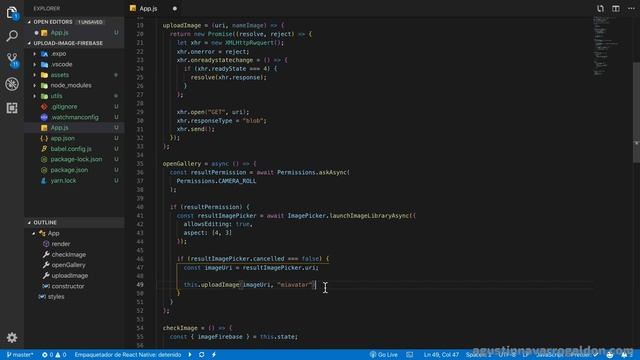
Task: Open the Manage gear menu
Action: [12, 338]
